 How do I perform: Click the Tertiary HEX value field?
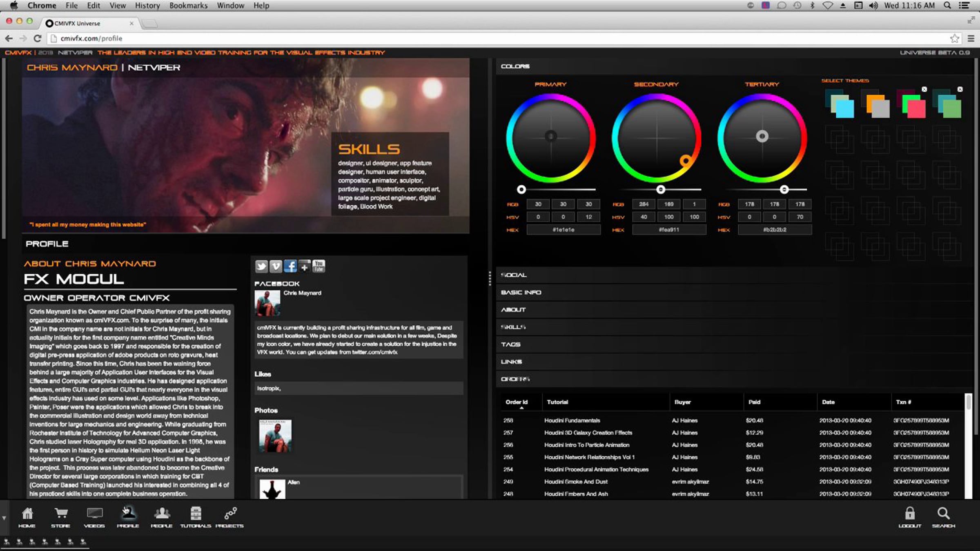(775, 230)
